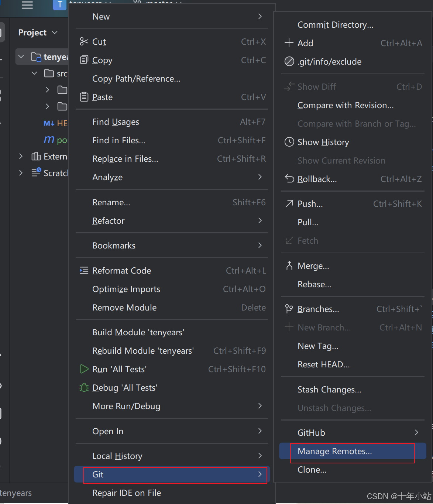Viewport: 433px width, 504px height.
Task: Click the Cut scissors icon
Action: (x=84, y=42)
